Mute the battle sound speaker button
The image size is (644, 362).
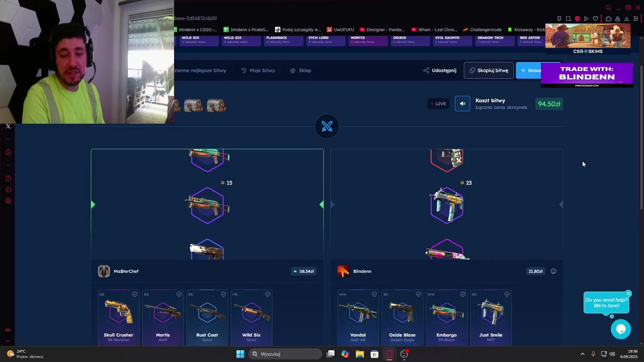pos(462,104)
